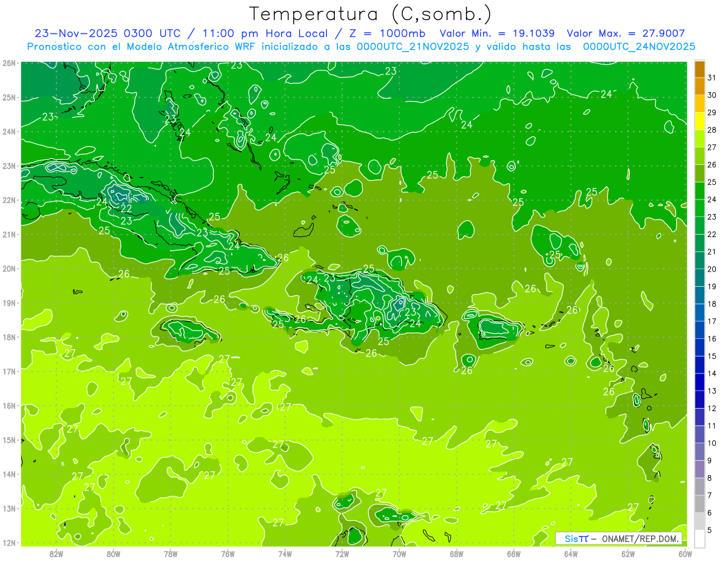
Task: Pick the purple swatch between legend labels 8 and 9
Action: (699, 469)
